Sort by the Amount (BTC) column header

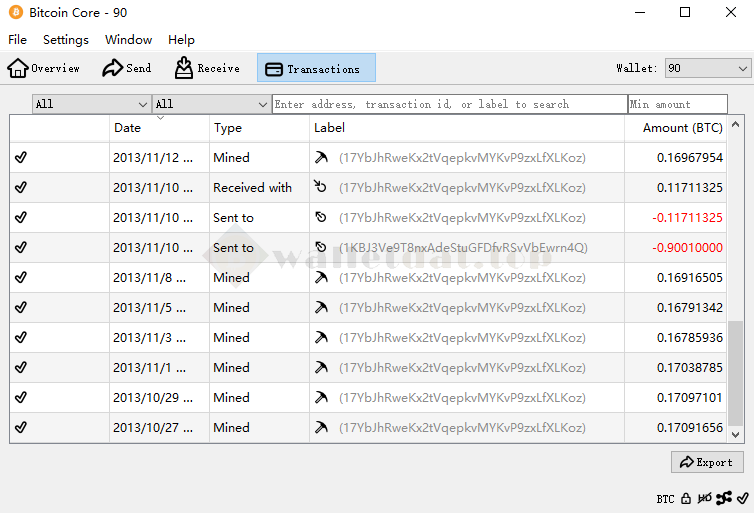682,128
